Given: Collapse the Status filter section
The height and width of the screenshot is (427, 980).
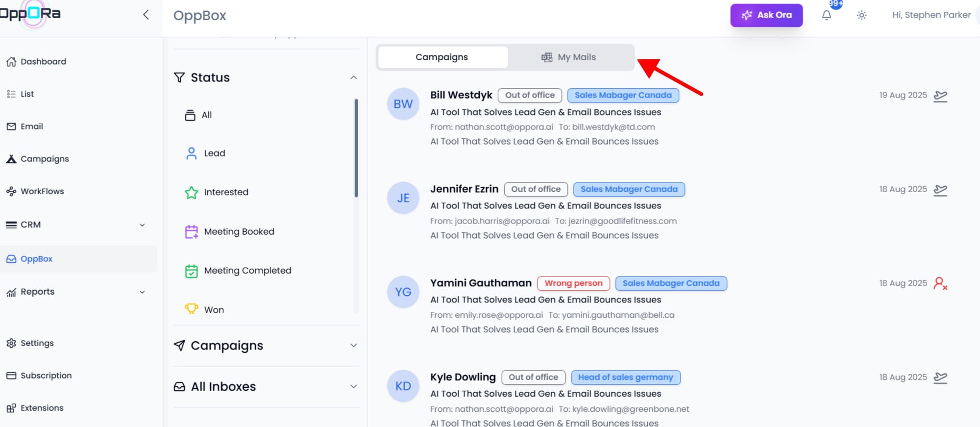Looking at the screenshot, I should (x=353, y=77).
